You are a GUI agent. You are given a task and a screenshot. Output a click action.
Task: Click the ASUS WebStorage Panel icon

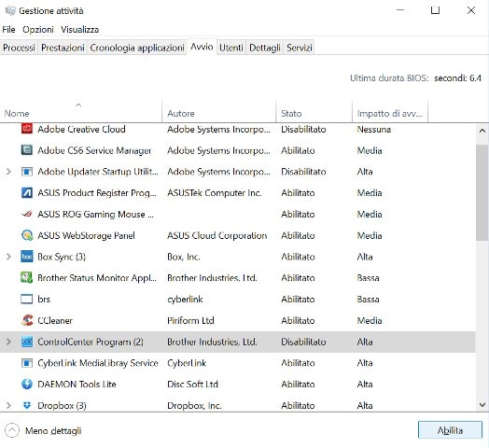pos(27,235)
